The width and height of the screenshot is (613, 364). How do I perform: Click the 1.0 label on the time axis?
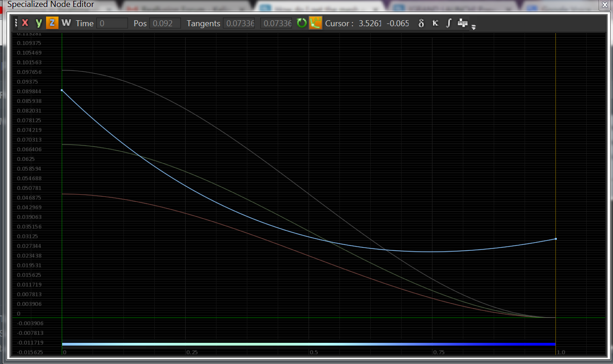pyautogui.click(x=561, y=352)
